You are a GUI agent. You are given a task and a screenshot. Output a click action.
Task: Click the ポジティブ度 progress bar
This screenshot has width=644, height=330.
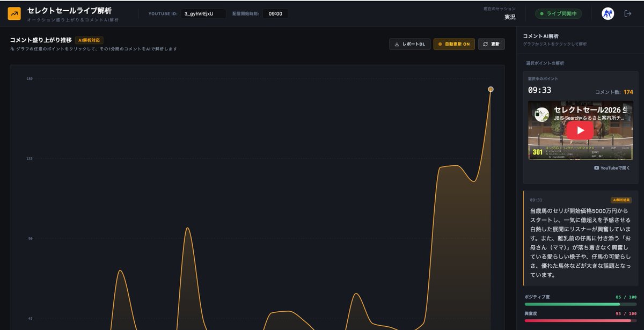coord(581,304)
